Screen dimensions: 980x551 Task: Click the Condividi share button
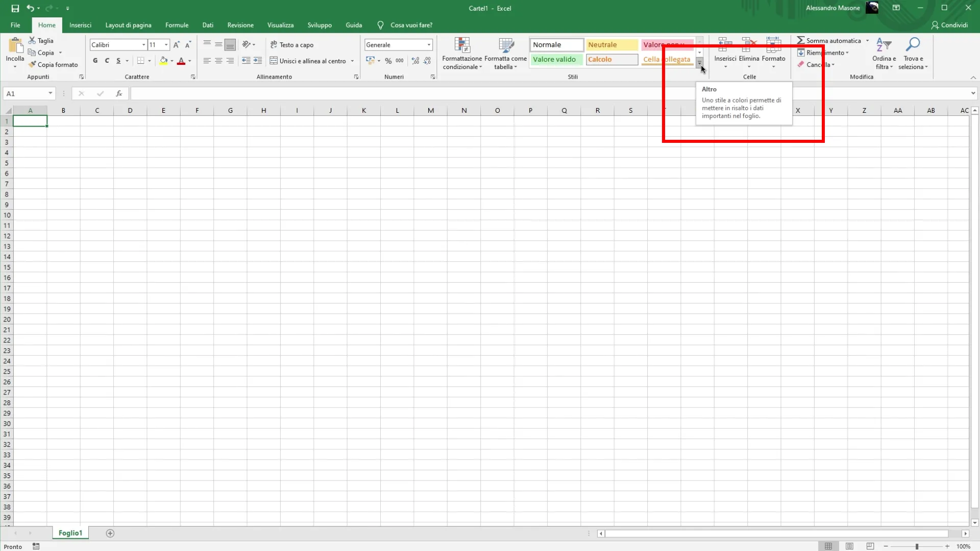pos(949,25)
